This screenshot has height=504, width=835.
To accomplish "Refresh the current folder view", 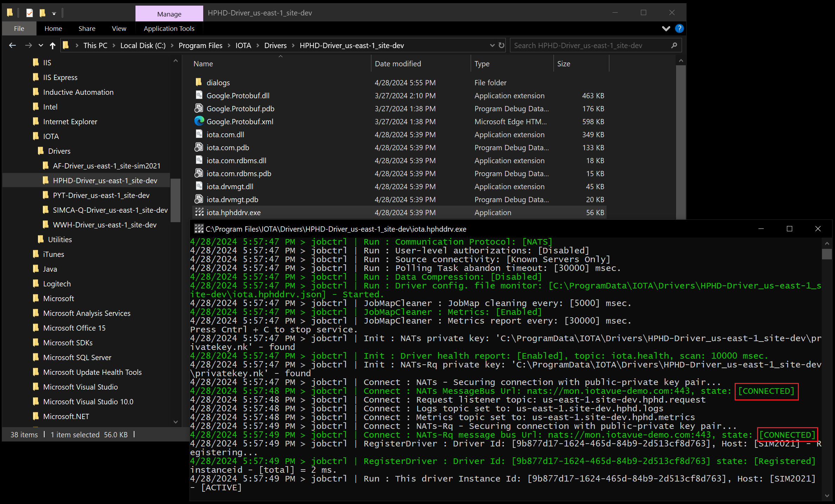I will tap(502, 45).
